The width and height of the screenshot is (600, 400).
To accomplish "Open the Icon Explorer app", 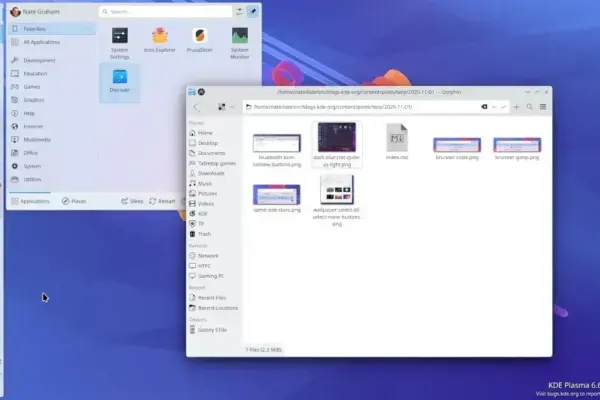I will click(160, 40).
